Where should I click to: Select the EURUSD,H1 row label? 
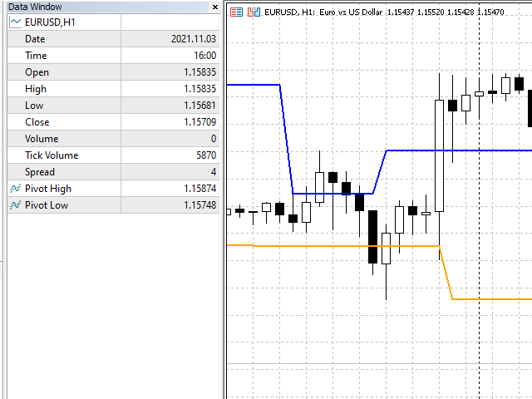click(50, 22)
